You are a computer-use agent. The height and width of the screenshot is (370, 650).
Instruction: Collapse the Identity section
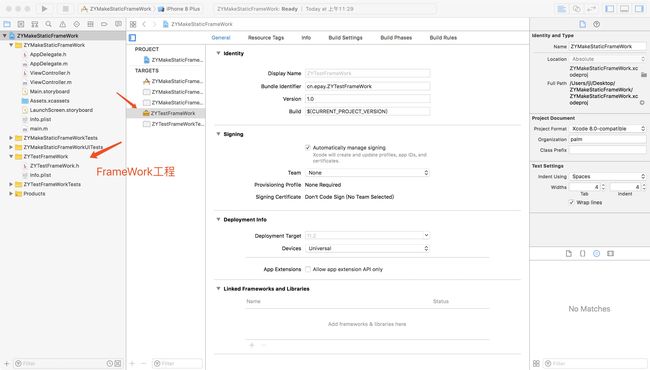pyautogui.click(x=218, y=53)
